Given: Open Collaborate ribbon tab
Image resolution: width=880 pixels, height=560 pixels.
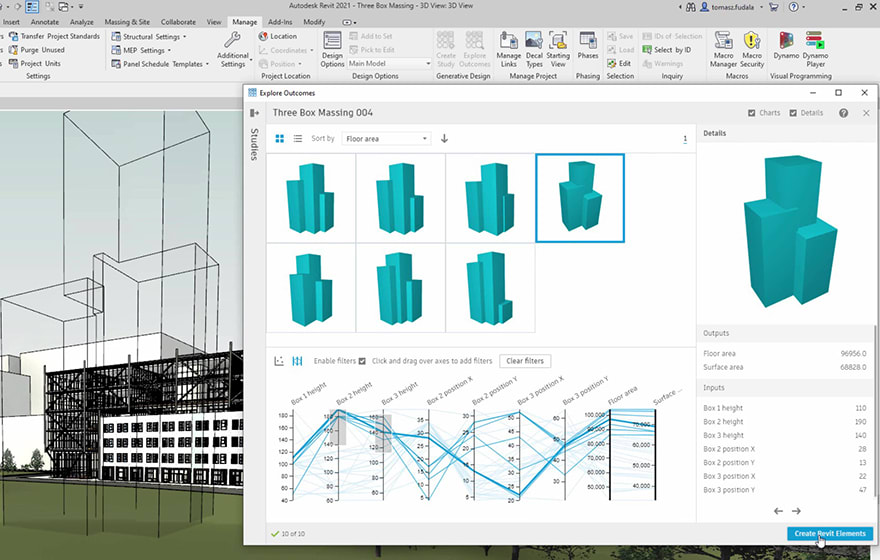Looking at the screenshot, I should tap(178, 22).
